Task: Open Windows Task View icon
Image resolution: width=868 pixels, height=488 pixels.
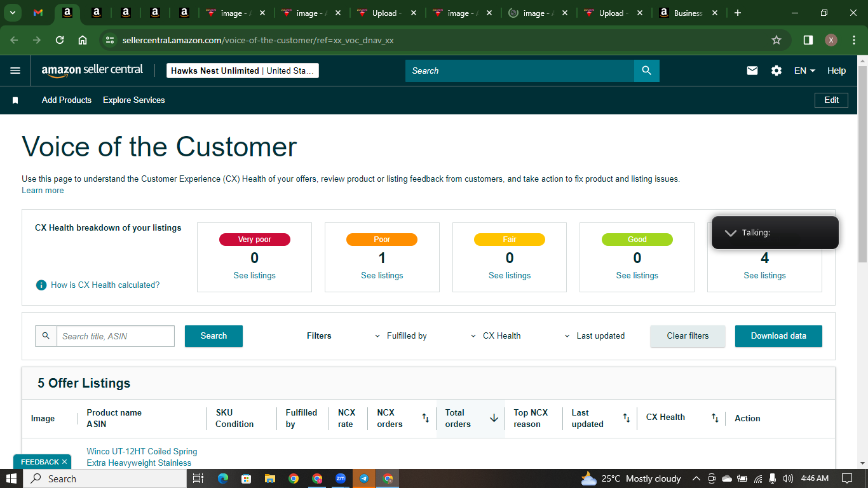Action: 198,478
